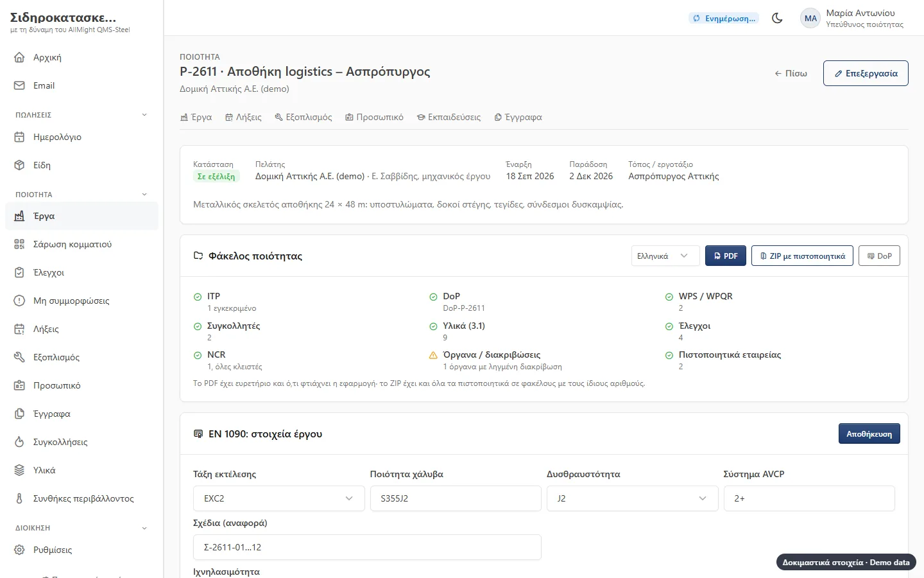Open Σάρωση κομματιού QR icon

coord(19,244)
